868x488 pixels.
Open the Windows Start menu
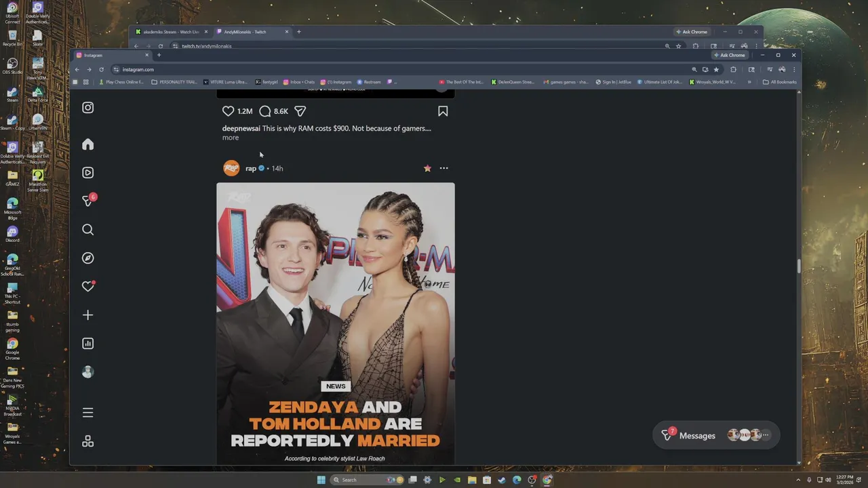(321, 480)
